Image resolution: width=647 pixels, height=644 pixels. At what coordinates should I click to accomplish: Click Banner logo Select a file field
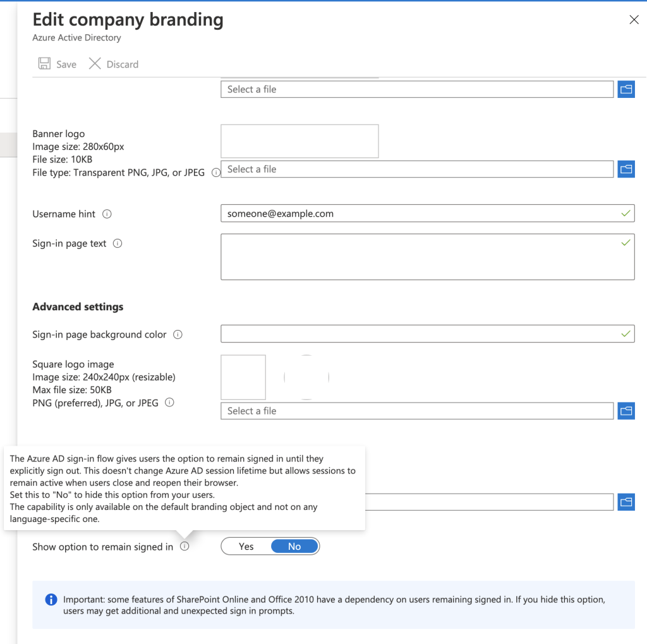[417, 169]
